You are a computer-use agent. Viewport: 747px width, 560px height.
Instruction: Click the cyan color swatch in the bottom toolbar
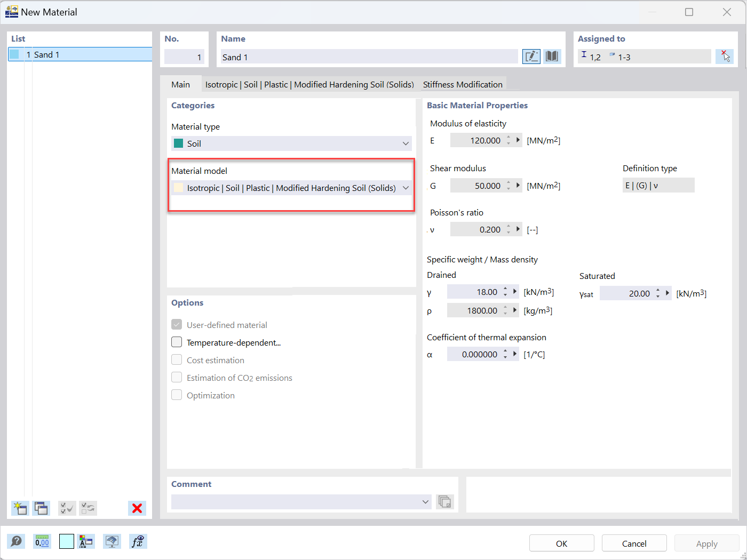point(66,542)
